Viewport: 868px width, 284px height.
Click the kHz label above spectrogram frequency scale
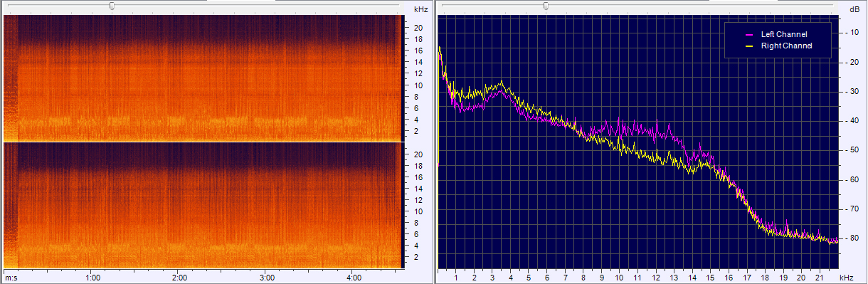click(x=420, y=9)
